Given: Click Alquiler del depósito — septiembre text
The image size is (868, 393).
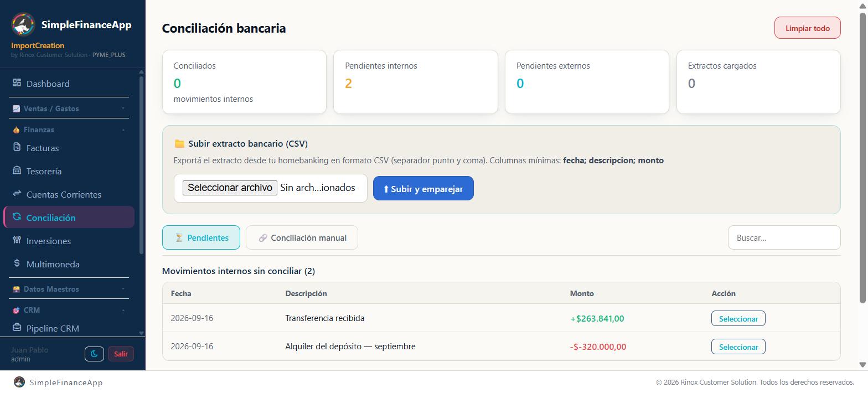Looking at the screenshot, I should pos(350,346).
